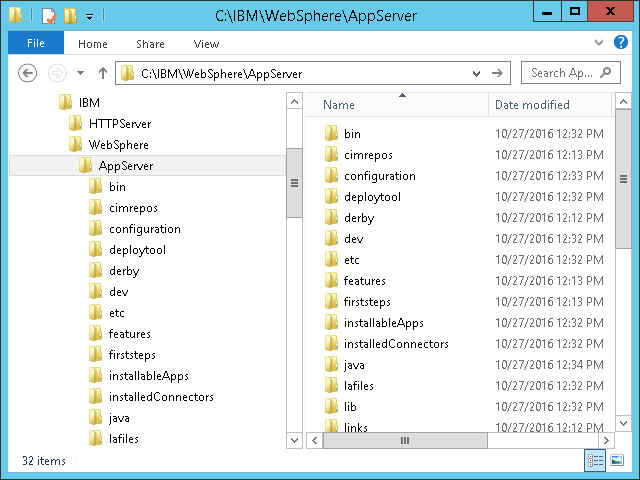Open the recent locations dropdown arrow
Viewport: 640px width, 480px height.
pos(81,73)
